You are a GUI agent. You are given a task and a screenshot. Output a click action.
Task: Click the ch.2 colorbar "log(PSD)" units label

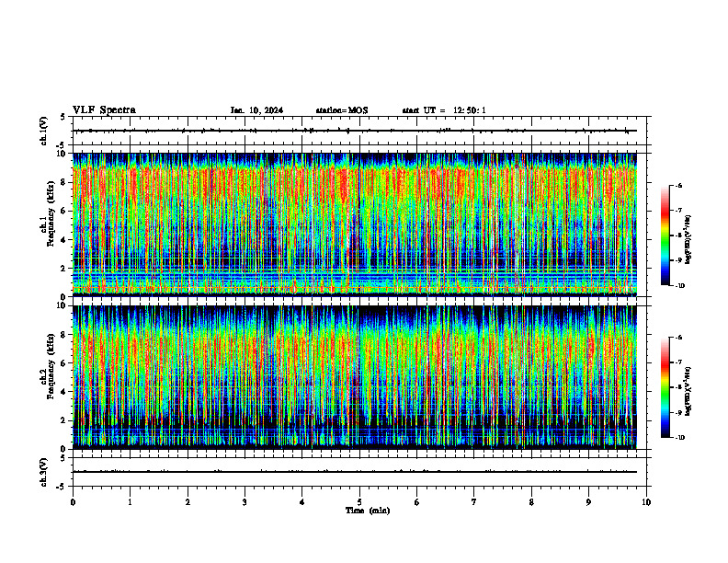[x=688, y=391]
